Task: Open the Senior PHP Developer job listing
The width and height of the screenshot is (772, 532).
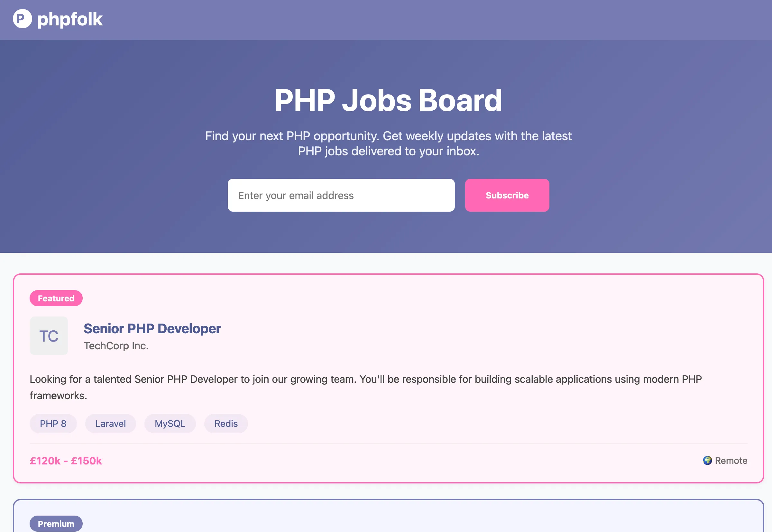Action: point(152,328)
